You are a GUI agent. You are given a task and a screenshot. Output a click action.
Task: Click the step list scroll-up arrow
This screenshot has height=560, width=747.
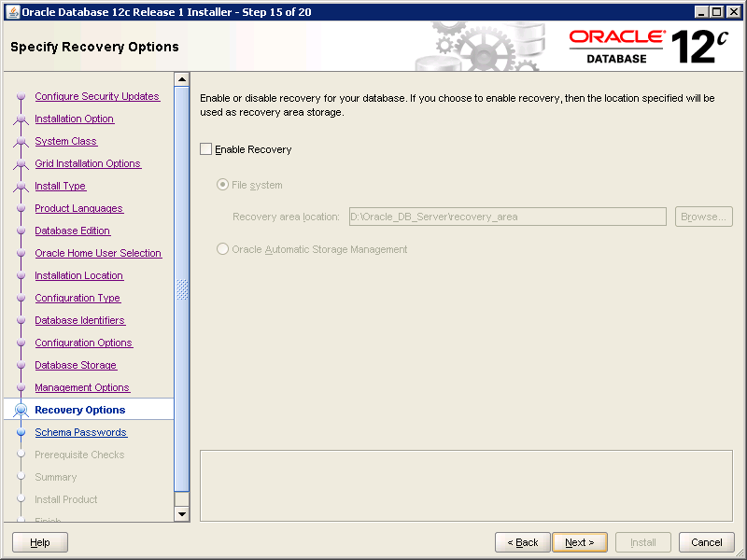[x=182, y=79]
